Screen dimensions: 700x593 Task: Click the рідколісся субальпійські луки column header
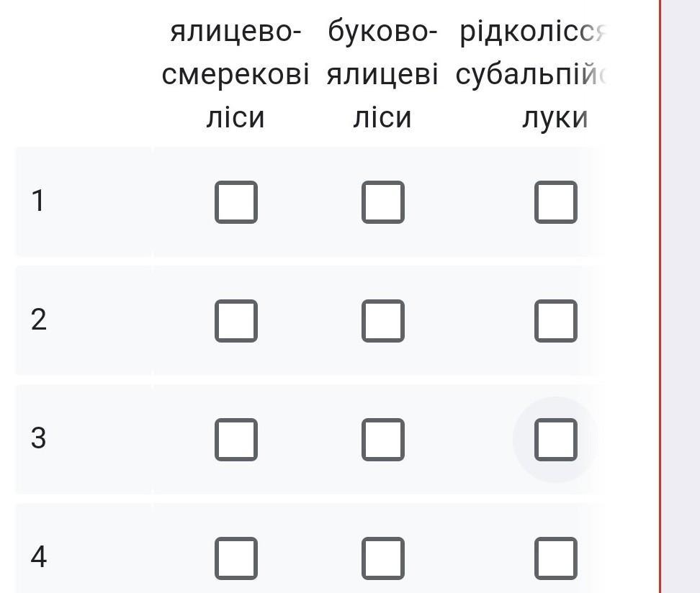[533, 75]
